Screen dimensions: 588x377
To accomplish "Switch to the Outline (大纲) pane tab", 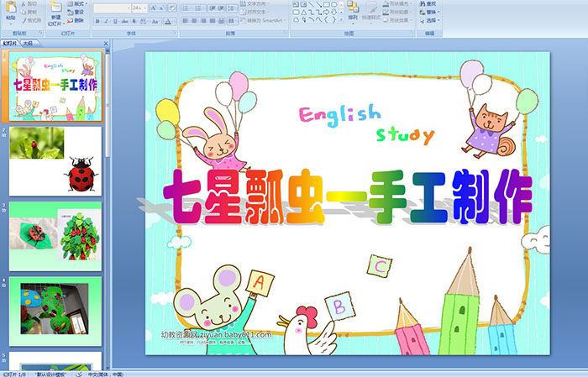I will pyautogui.click(x=28, y=44).
